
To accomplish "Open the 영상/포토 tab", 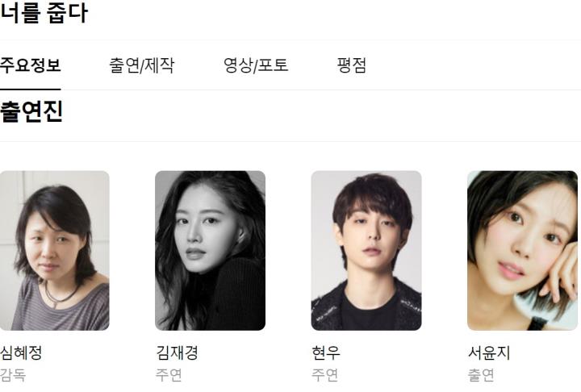I will point(256,65).
